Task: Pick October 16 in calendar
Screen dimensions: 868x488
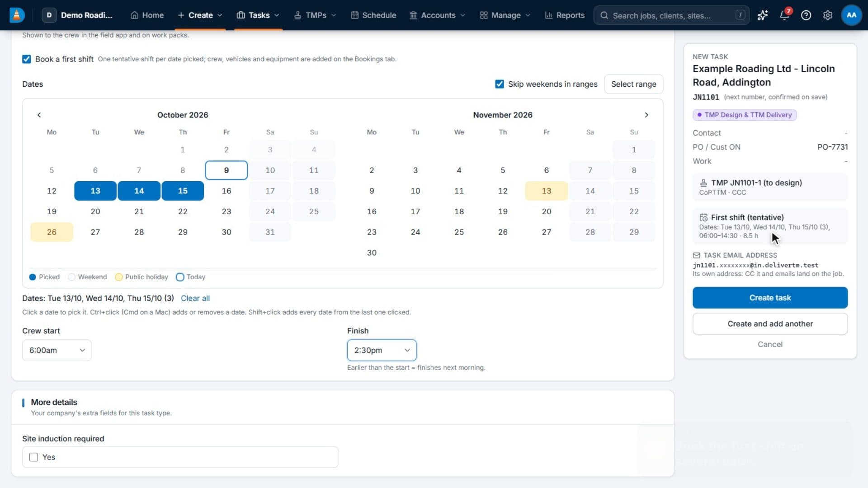Action: tap(226, 191)
